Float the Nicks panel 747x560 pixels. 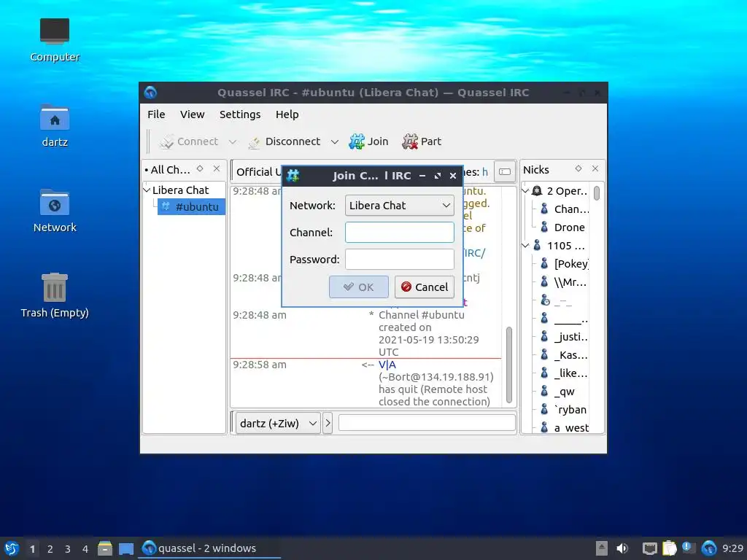578,168
